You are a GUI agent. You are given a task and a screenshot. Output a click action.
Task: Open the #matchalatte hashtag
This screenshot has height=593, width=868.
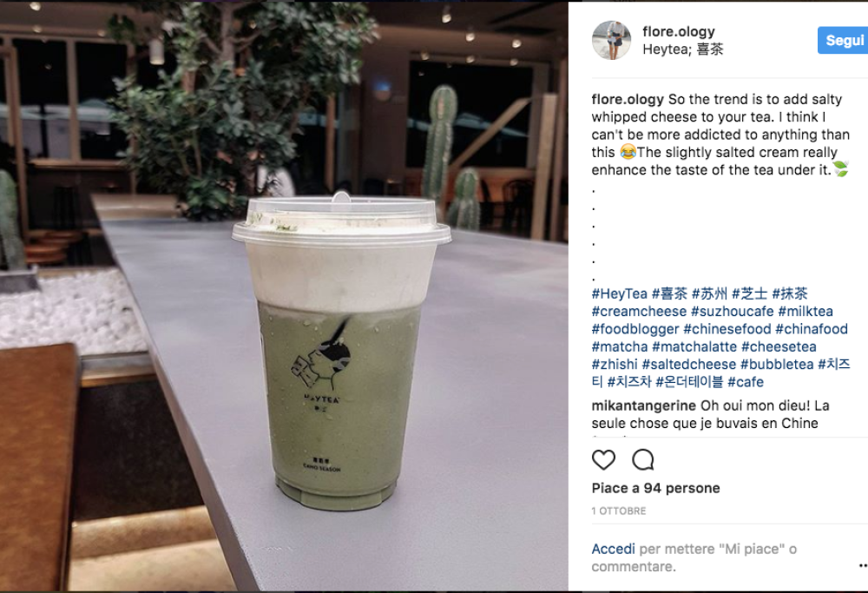click(x=694, y=346)
